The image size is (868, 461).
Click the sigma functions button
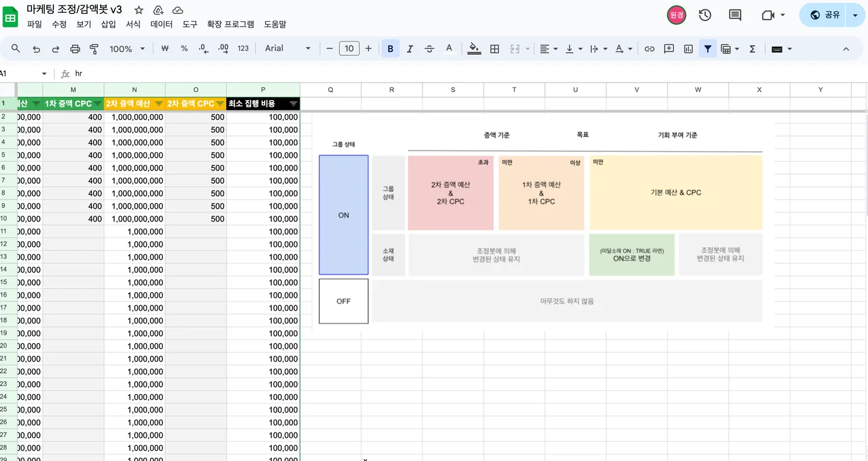pyautogui.click(x=752, y=49)
